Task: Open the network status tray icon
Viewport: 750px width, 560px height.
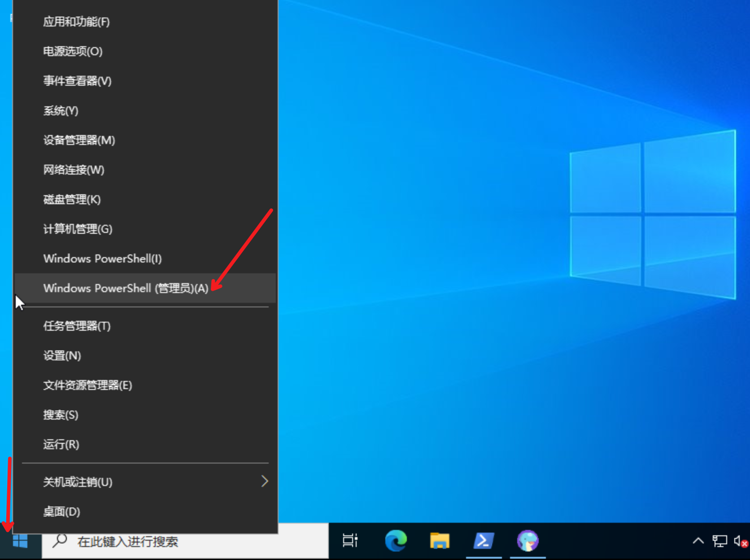Action: pos(719,541)
